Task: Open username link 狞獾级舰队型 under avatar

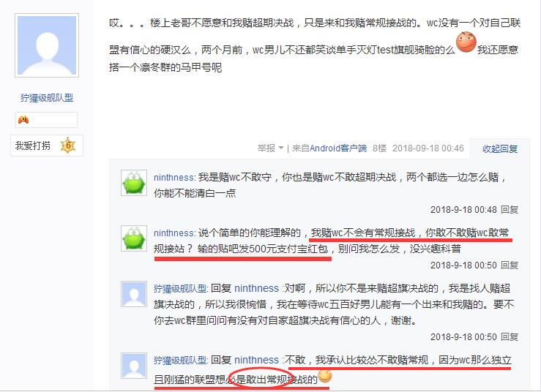Action: 47,98
